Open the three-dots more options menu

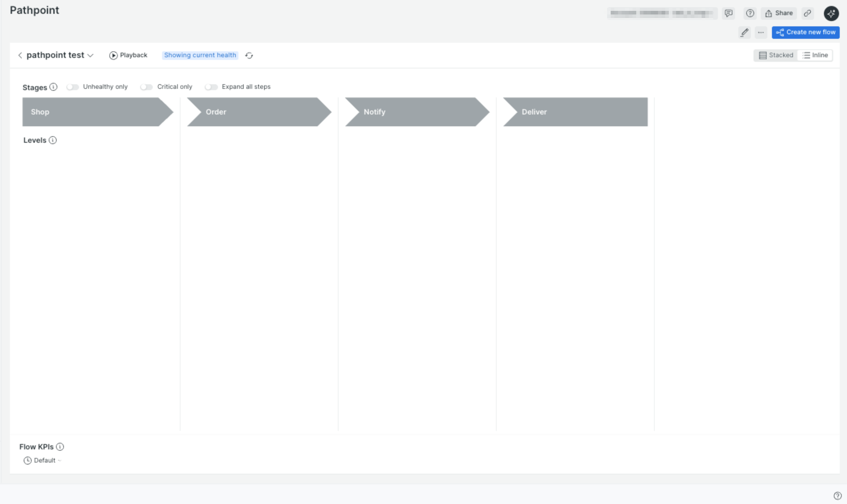point(761,33)
